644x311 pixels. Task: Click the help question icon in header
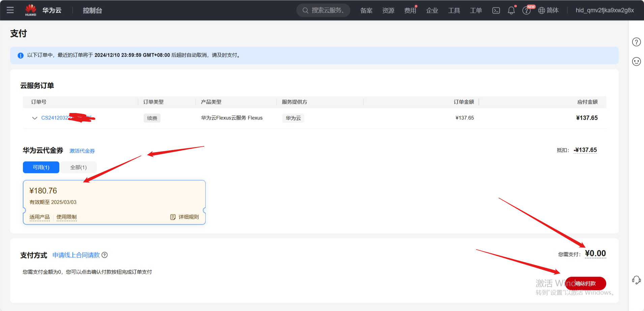coord(526,11)
